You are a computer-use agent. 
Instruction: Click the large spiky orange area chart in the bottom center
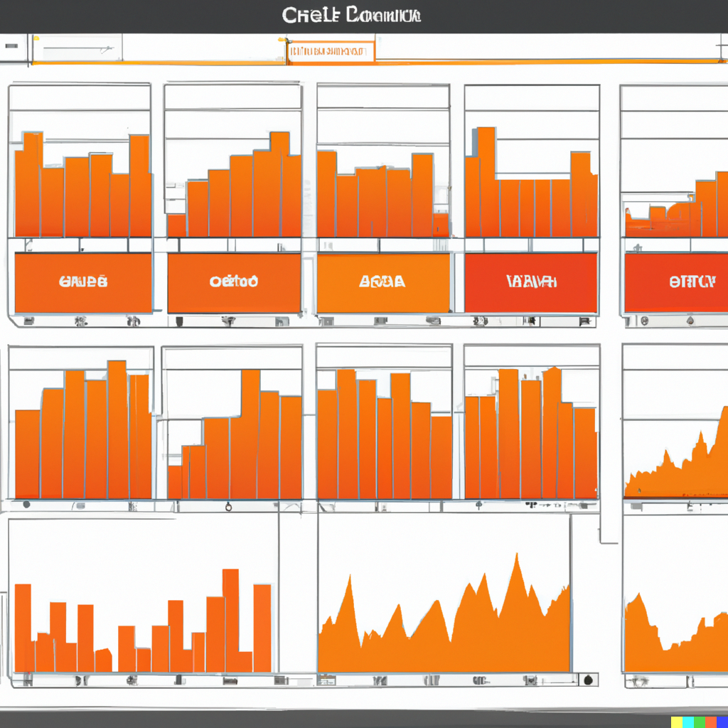click(x=444, y=613)
